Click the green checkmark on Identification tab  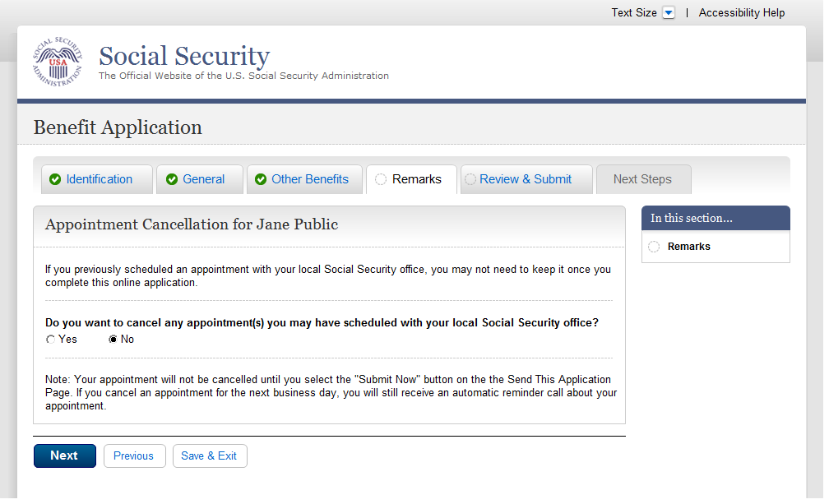click(x=55, y=180)
